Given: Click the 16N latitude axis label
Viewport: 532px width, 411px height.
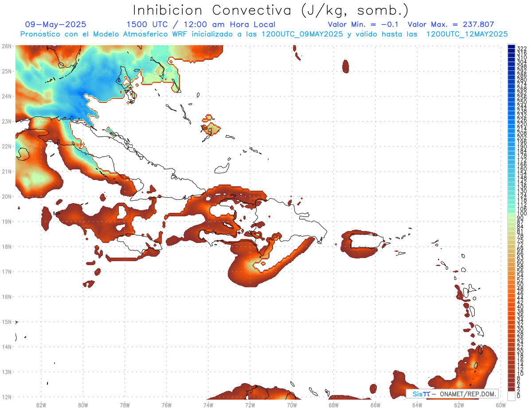Looking at the screenshot, I should pos(7,297).
